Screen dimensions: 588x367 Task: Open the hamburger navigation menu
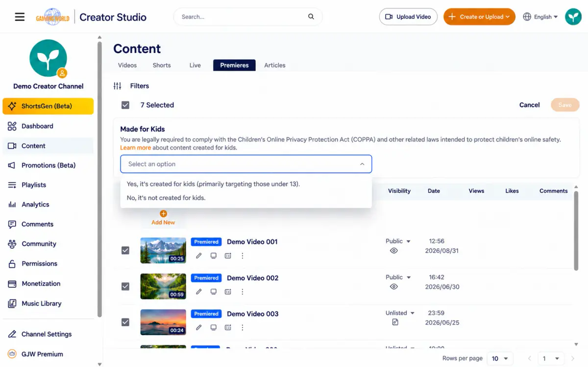point(20,17)
